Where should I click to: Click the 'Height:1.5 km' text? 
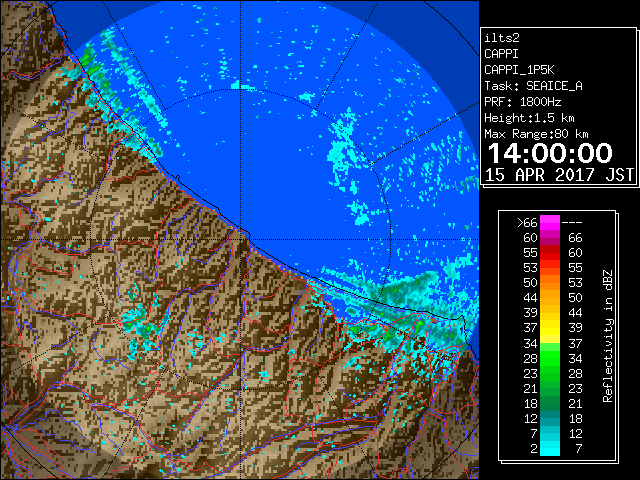[529, 118]
